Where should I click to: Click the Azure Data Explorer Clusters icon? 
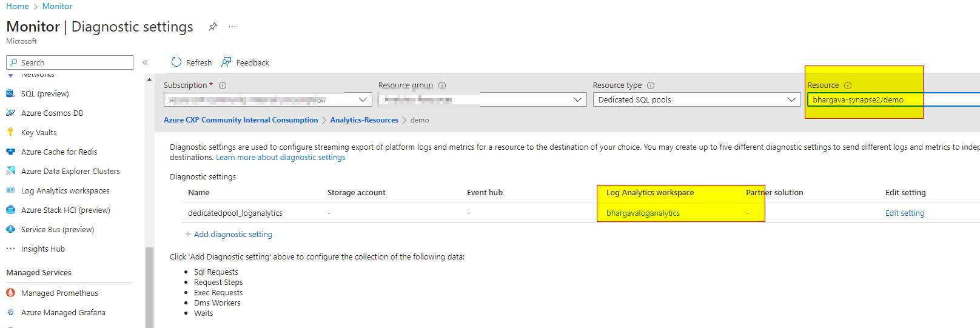point(10,171)
